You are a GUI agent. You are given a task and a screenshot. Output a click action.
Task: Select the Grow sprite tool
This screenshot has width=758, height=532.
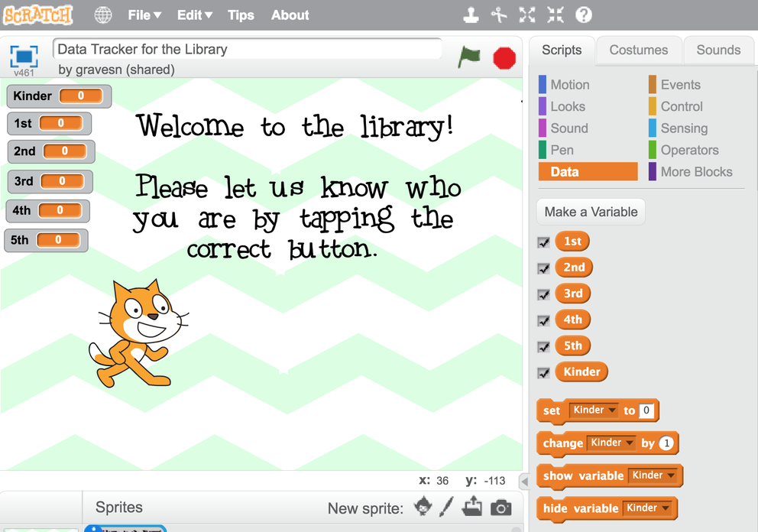(527, 15)
